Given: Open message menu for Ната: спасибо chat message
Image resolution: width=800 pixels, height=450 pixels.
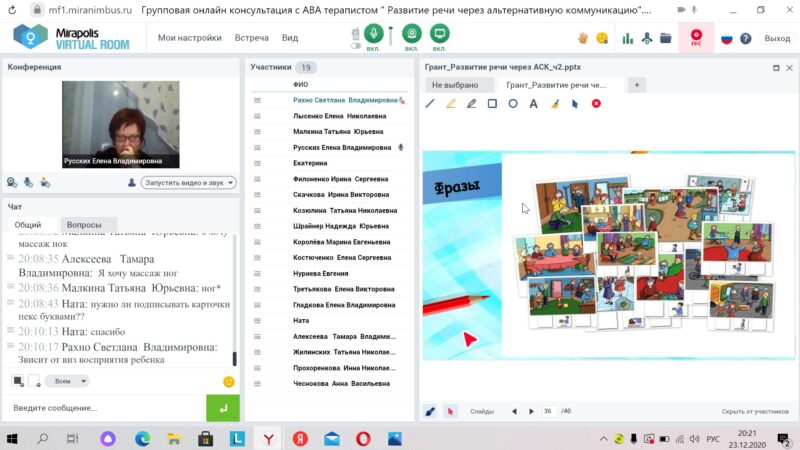Looking at the screenshot, I should tap(10, 330).
